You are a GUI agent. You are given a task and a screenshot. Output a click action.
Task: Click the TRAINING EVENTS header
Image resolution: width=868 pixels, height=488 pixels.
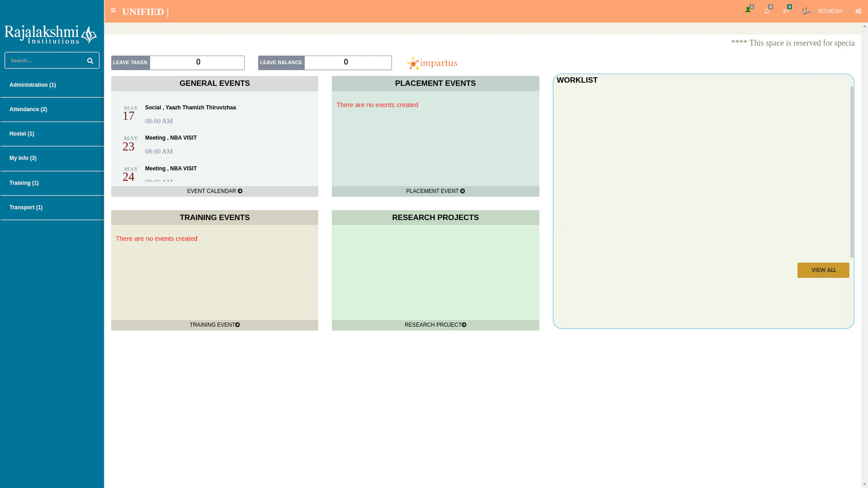[x=215, y=218]
